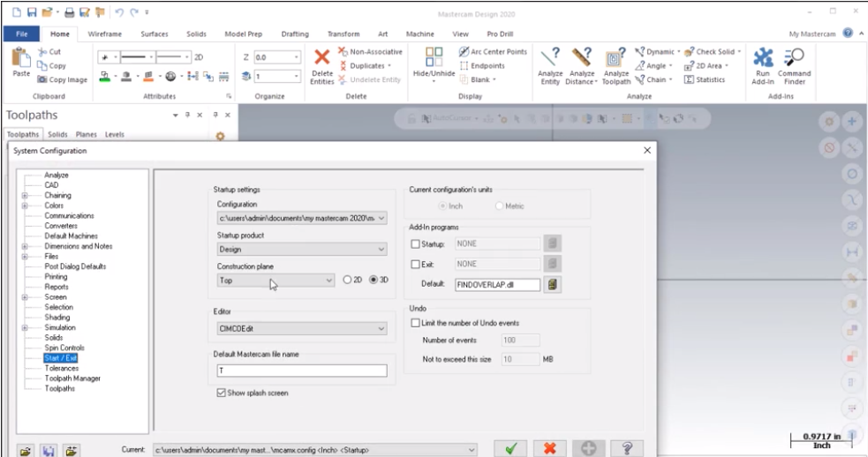Click the Cut scissors icon
The height and width of the screenshot is (457, 868).
[x=42, y=51]
